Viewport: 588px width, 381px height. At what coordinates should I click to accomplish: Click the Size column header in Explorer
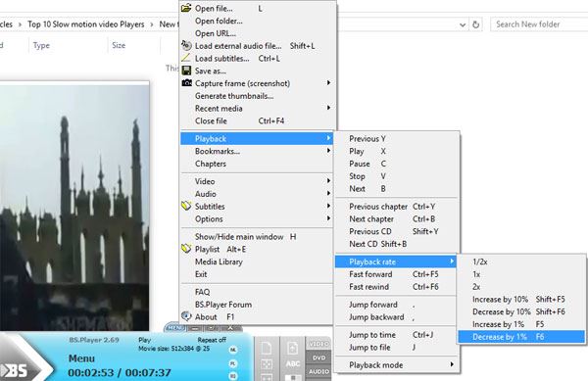coord(119,45)
